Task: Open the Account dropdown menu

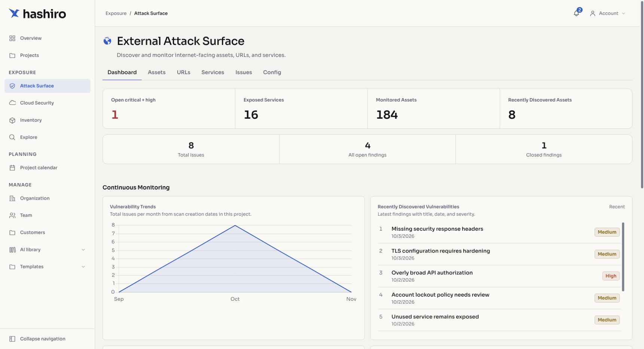Action: click(607, 13)
